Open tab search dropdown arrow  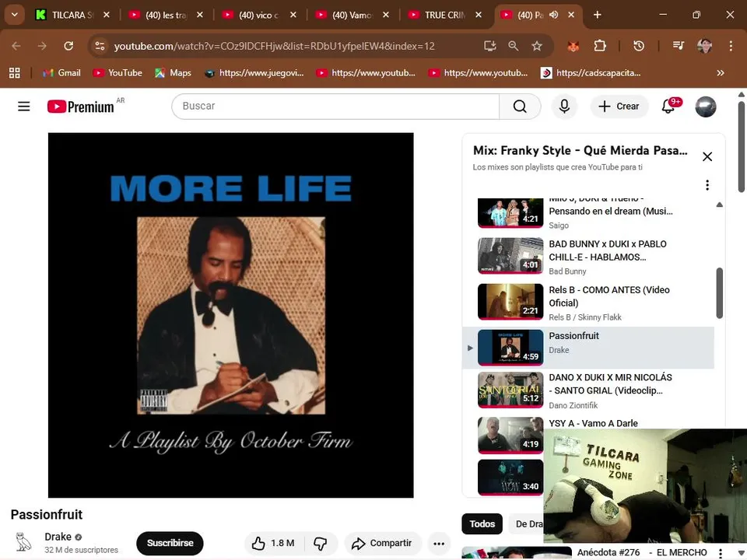click(x=14, y=15)
